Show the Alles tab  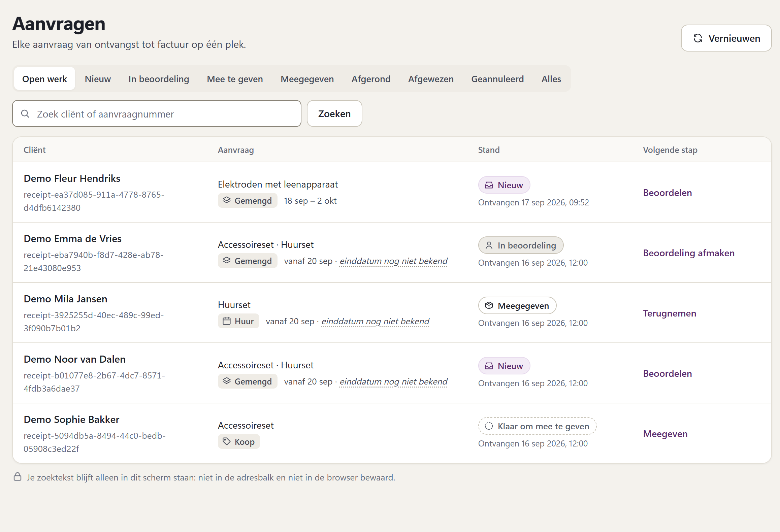(551, 79)
